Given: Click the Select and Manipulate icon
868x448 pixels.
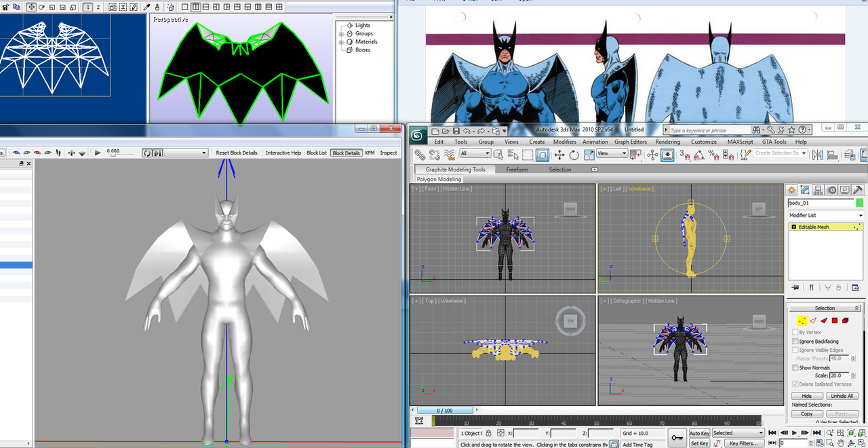Looking at the screenshot, I should 652,155.
